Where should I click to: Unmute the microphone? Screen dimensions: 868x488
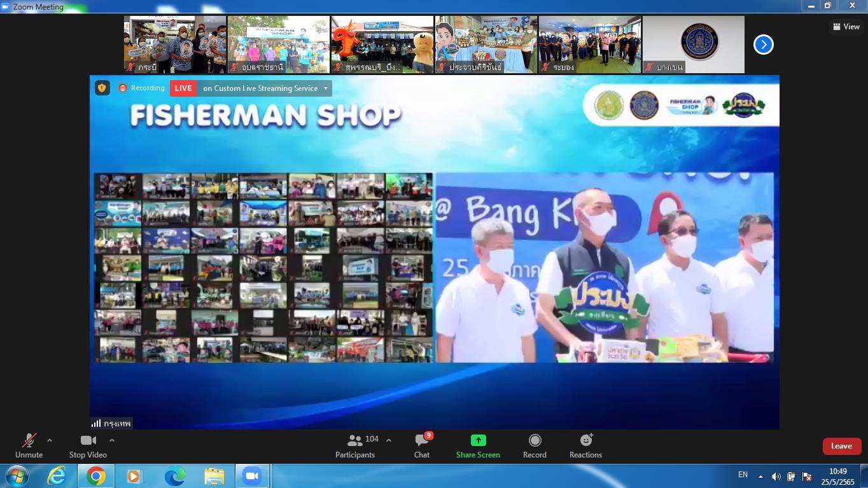click(x=29, y=446)
